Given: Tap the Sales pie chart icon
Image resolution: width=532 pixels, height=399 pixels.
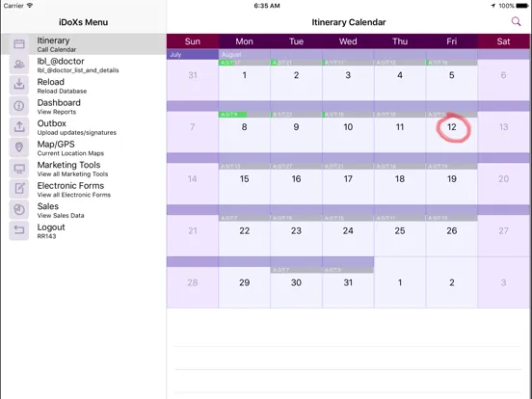Looking at the screenshot, I should [19, 210].
